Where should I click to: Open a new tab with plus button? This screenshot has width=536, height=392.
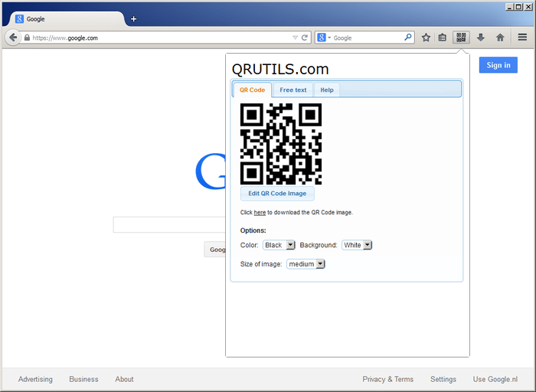pyautogui.click(x=133, y=19)
